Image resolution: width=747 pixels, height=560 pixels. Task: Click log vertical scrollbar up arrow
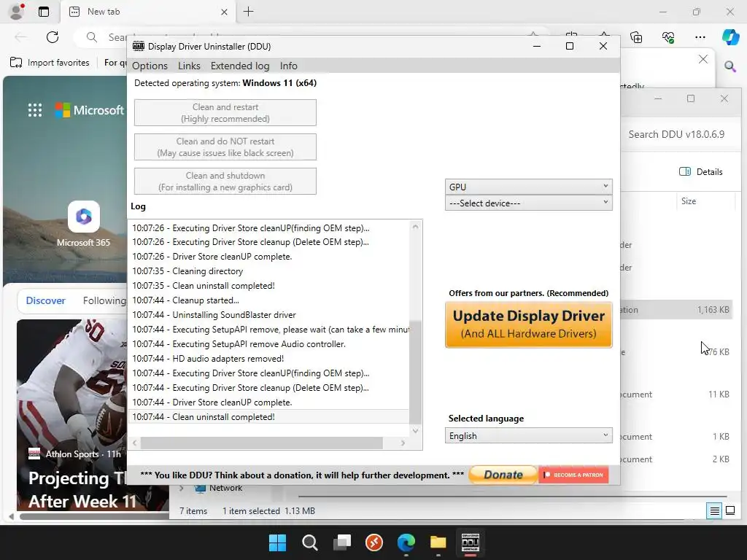click(x=415, y=227)
